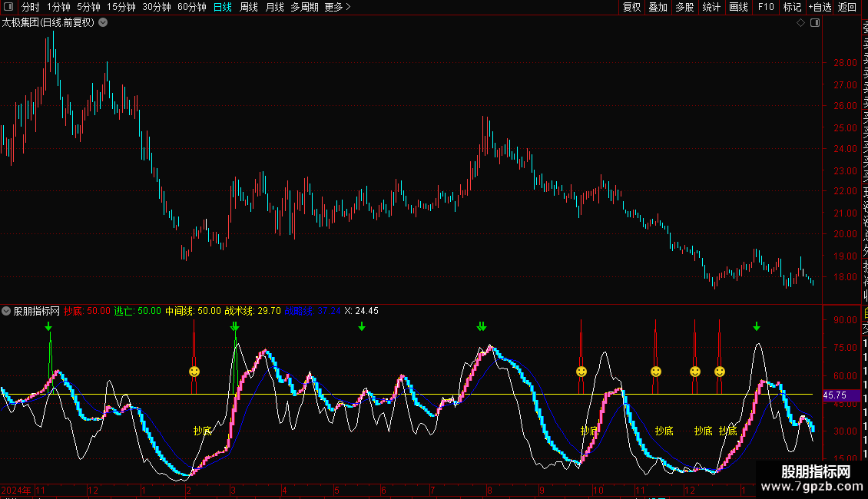Expand the 太极集团 chart title dropdown
The image size is (868, 499).
(103, 22)
